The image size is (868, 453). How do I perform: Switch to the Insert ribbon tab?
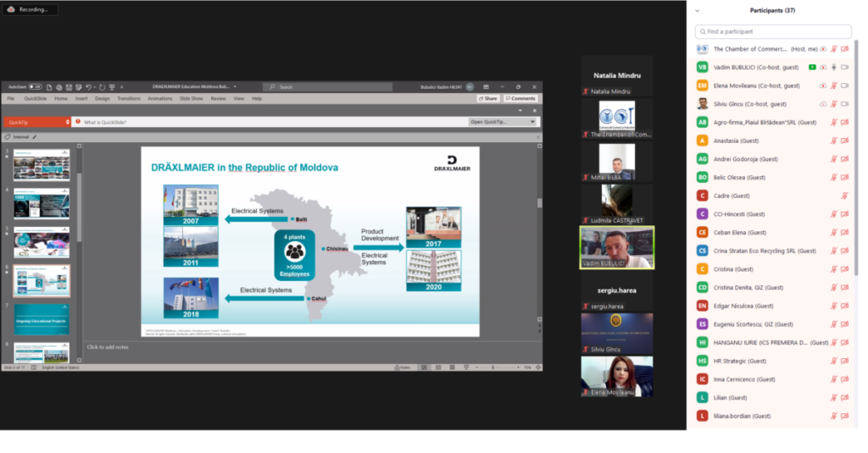pos(81,98)
